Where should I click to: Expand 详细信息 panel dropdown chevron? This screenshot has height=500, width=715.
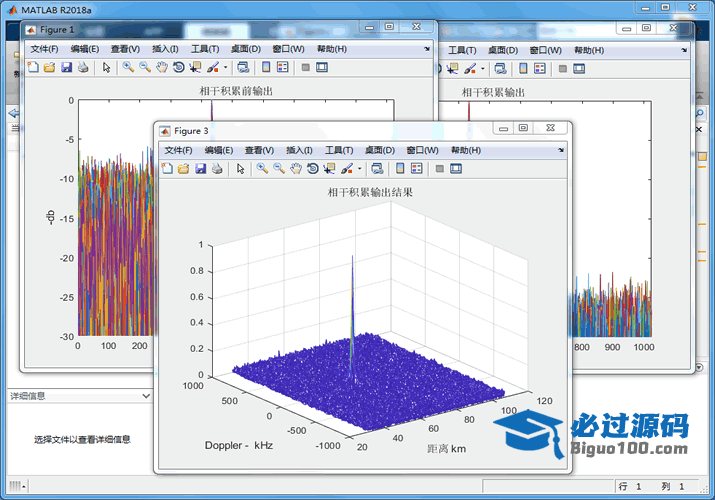coord(146,396)
